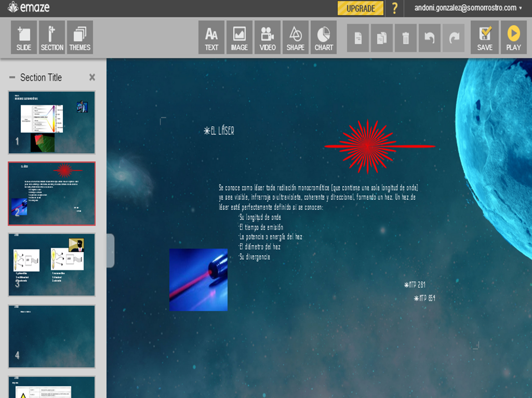This screenshot has width=532, height=398.
Task: Click the 'Su divergencia' bullet
Action: click(255, 257)
